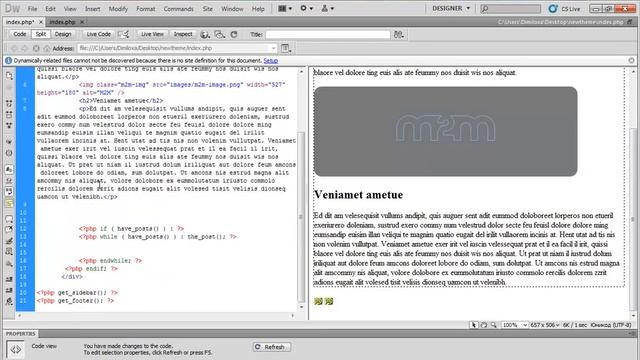Viewport: 640px width, 360px height.
Task: Open the Visual Aids toolbar icon
Action: (220, 34)
